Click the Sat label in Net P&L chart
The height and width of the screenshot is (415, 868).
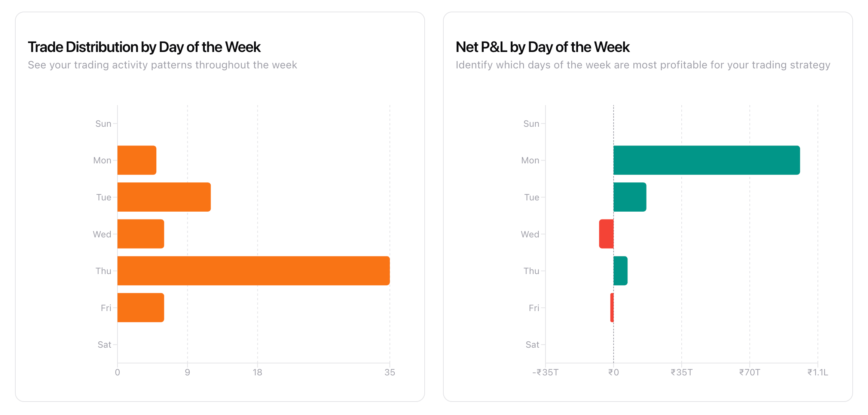532,345
